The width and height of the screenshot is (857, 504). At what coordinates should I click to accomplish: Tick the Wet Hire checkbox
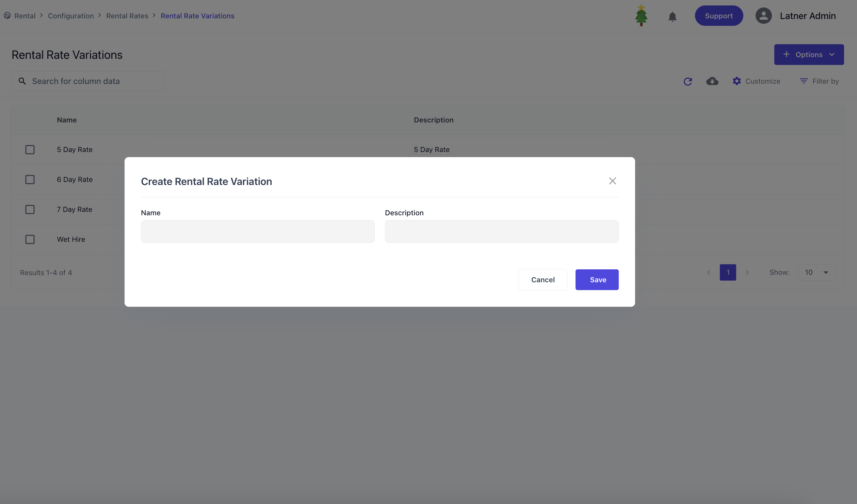[x=30, y=239]
